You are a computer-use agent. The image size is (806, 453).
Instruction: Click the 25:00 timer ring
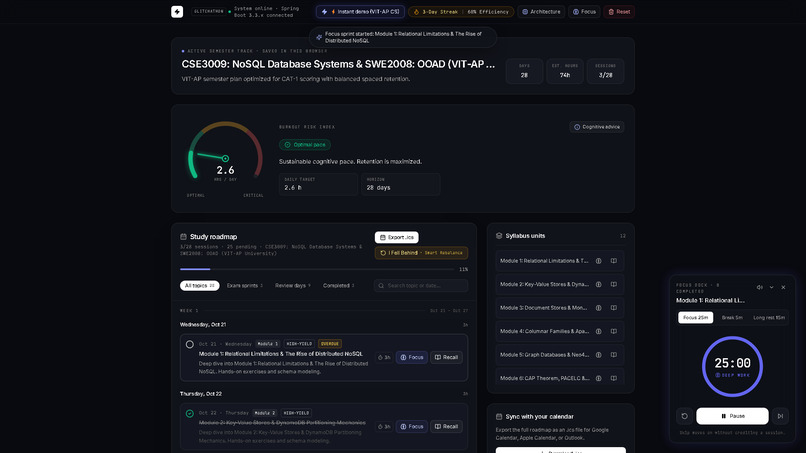click(x=732, y=367)
